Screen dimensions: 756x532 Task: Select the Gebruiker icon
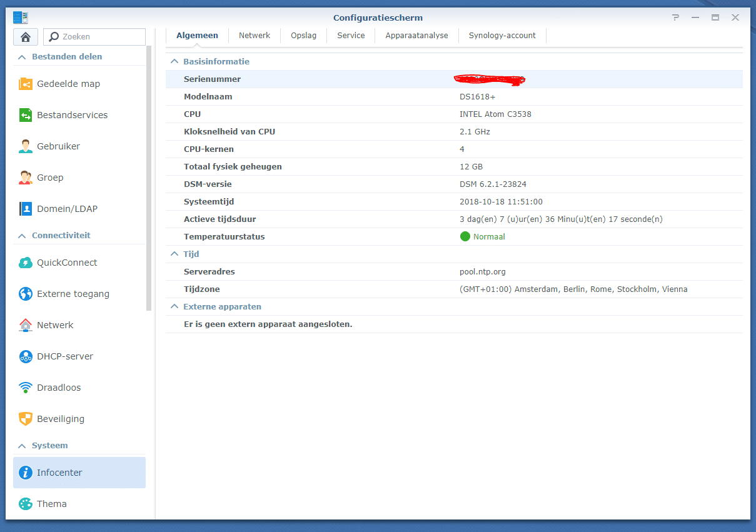pyautogui.click(x=26, y=146)
